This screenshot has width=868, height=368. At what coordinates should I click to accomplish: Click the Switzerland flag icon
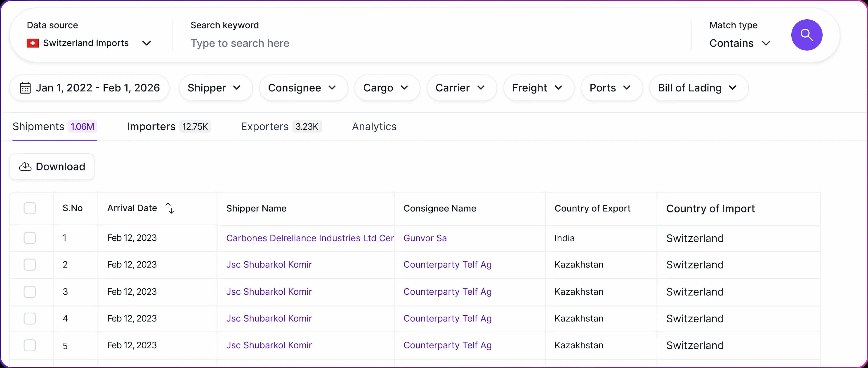click(x=33, y=43)
